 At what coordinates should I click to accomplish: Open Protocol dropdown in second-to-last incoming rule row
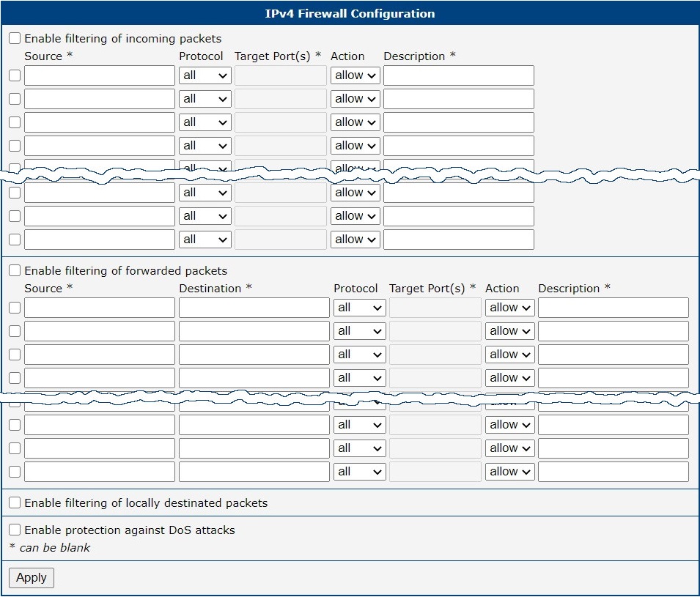(x=205, y=216)
